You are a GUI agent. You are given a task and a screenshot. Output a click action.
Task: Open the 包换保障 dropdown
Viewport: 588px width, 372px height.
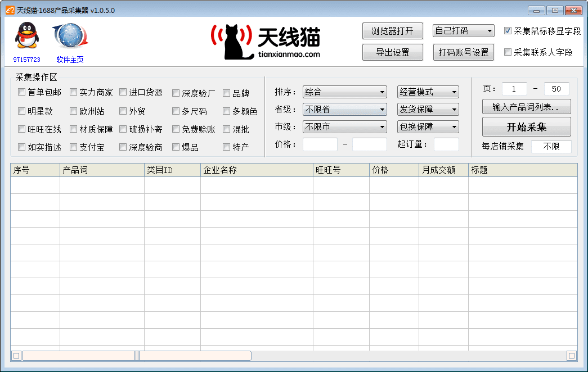tap(428, 127)
